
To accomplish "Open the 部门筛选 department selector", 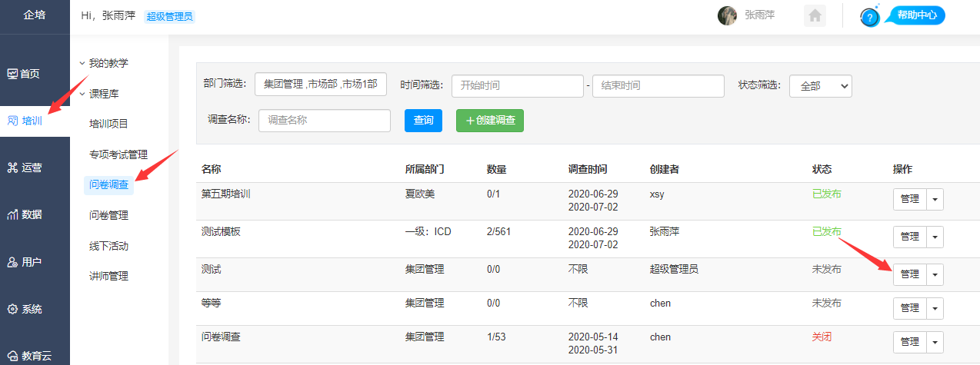I will [x=321, y=85].
